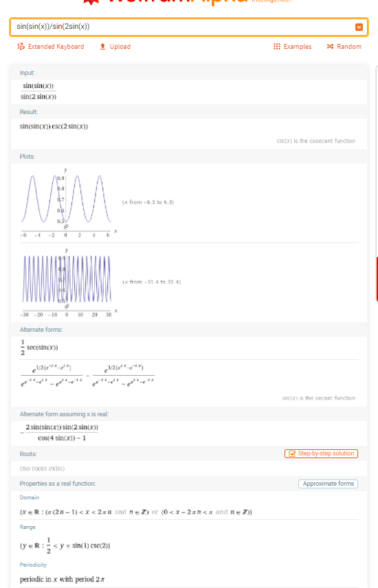Click the red side tab at right edge

click(377, 279)
